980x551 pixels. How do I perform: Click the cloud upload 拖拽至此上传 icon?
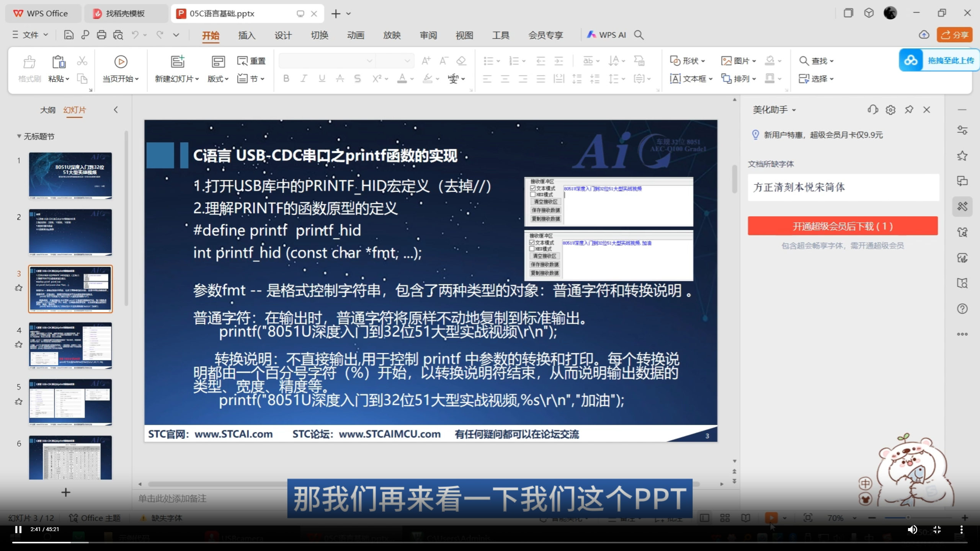pos(911,60)
